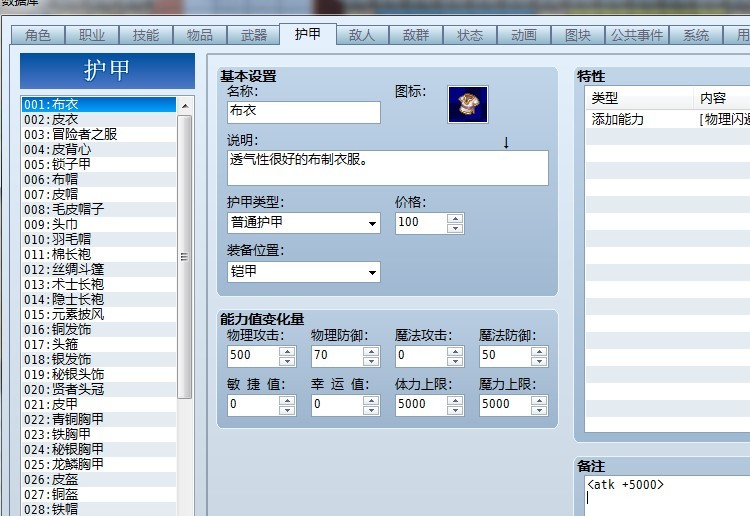
Task: Switch to the 武器 tab
Action: 254,35
